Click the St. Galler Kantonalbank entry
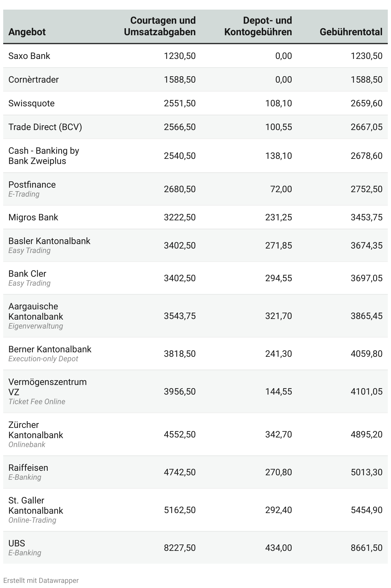This screenshot has height=588, width=391. (x=36, y=505)
